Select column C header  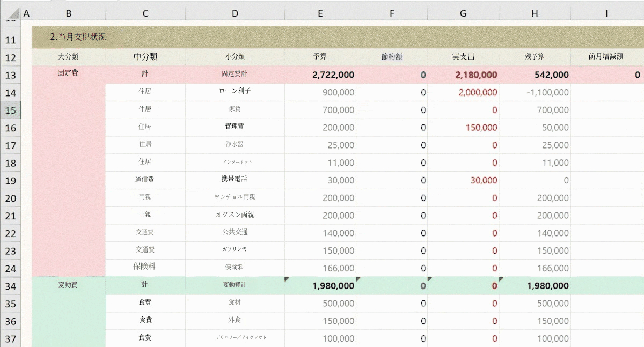click(145, 14)
